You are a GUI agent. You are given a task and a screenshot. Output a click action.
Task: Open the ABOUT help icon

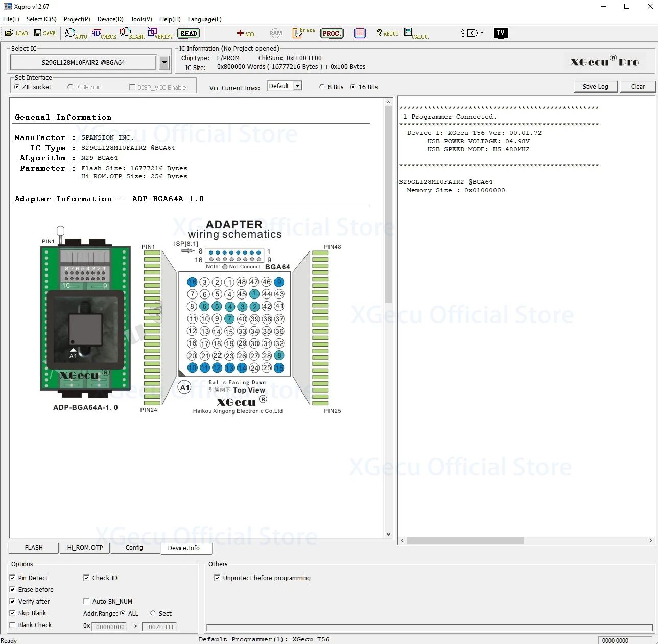(x=388, y=33)
